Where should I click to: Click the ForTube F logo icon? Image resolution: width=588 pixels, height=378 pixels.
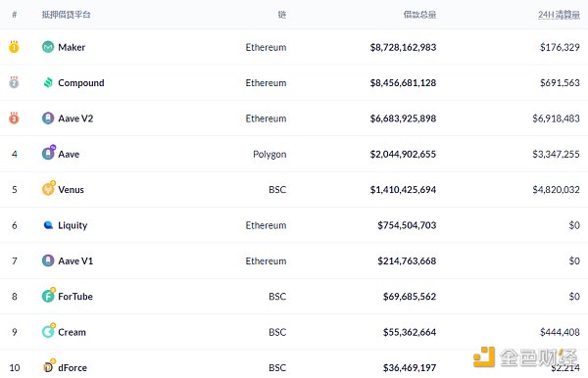49,295
